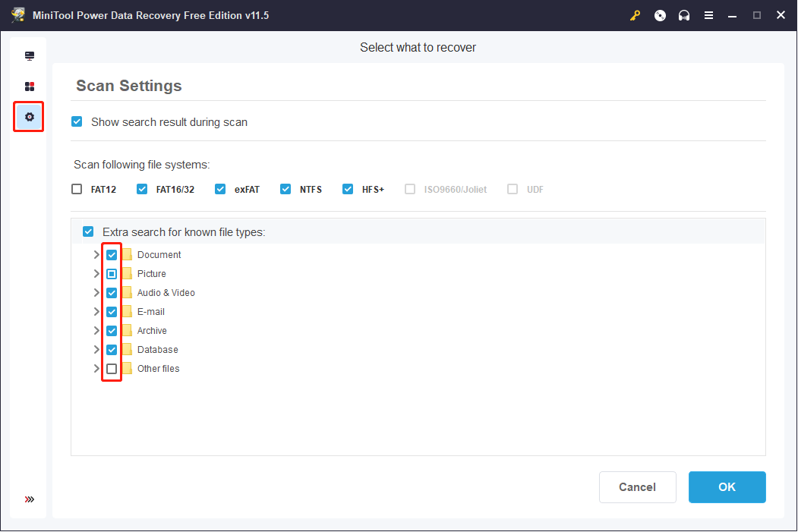Click the Database folder icon

click(x=128, y=349)
